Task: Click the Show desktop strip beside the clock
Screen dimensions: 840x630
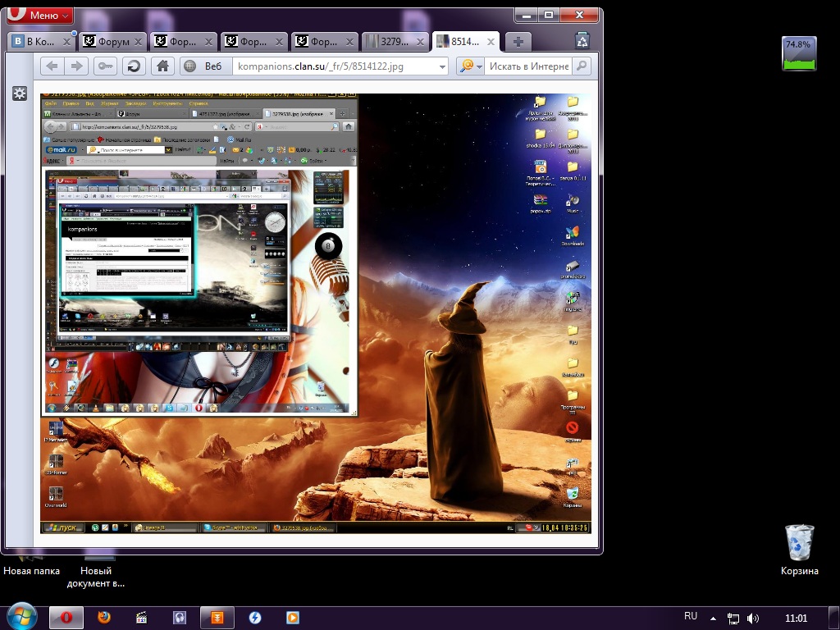Action: coord(836,619)
